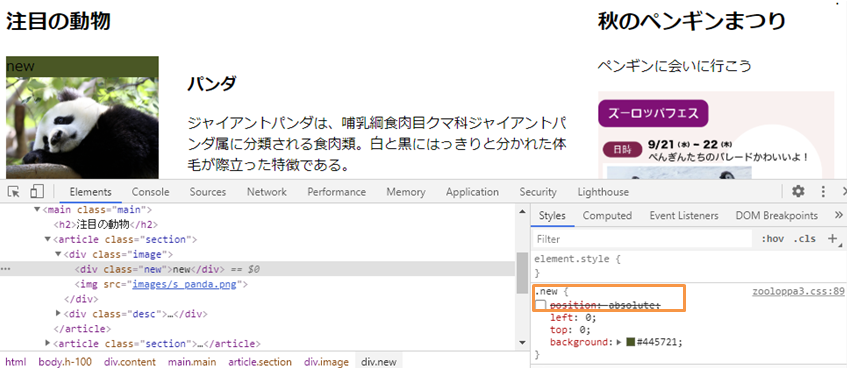Viewport: 847px width, 368px height.
Task: Open the Sources tab
Action: pos(207,192)
